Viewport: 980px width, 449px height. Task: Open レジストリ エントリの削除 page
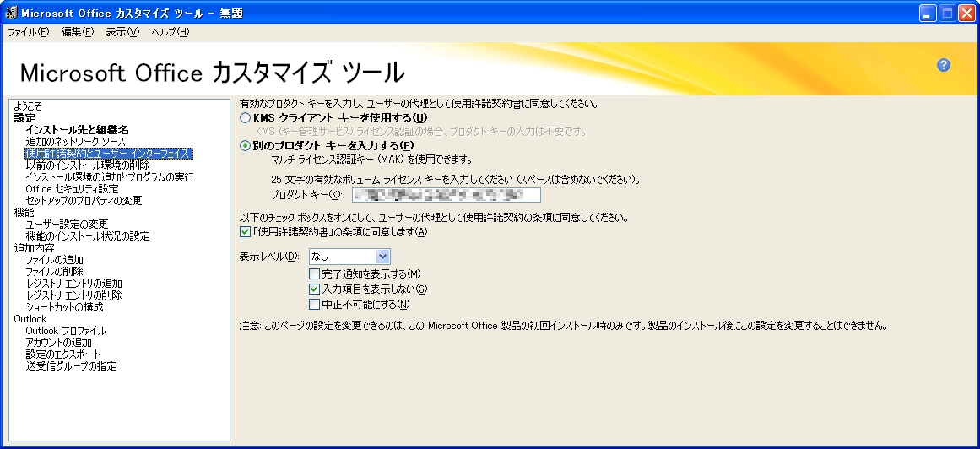tap(73, 295)
